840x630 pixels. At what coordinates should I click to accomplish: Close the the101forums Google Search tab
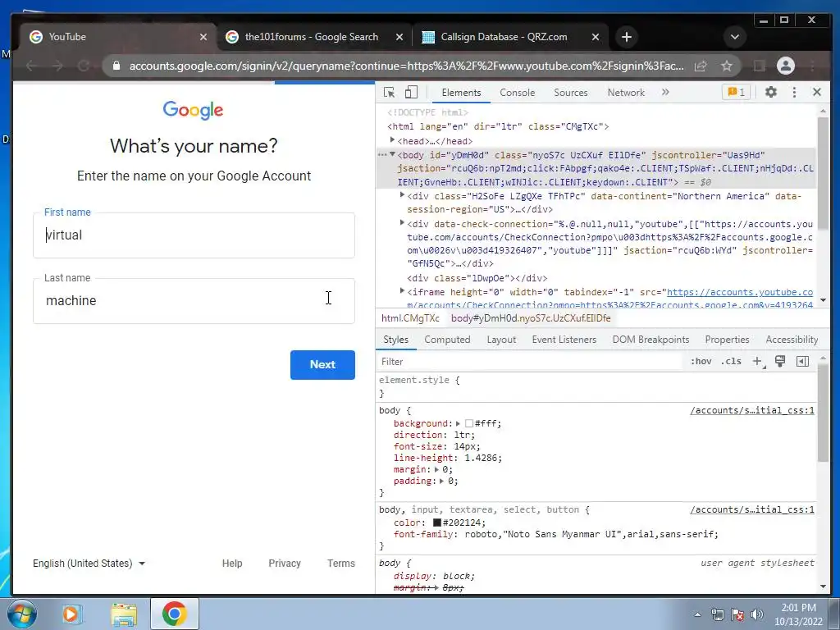[x=399, y=37]
